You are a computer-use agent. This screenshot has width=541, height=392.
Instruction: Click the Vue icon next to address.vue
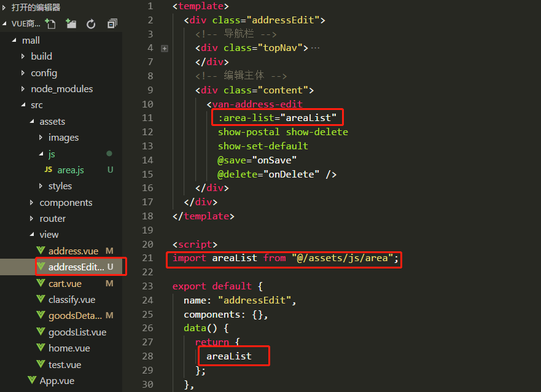(x=41, y=251)
